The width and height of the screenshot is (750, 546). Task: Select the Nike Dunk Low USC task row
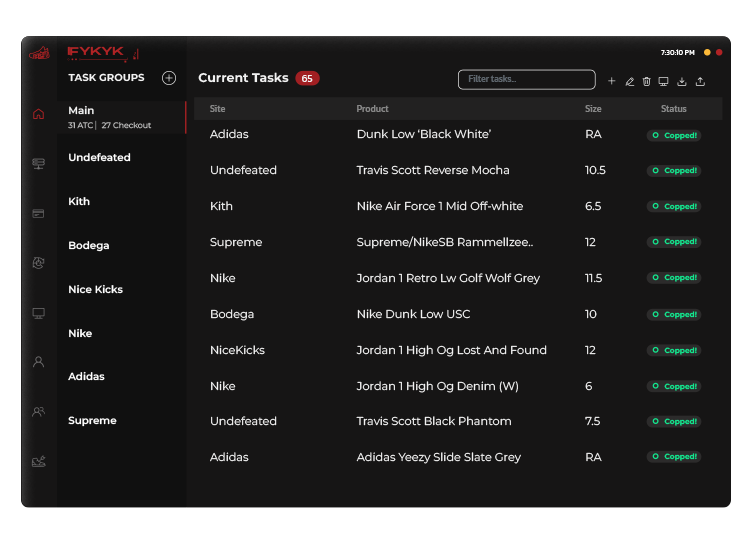413,314
